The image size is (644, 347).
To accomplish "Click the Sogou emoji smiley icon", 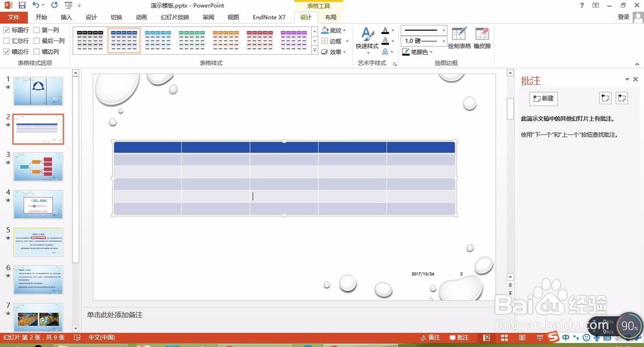I will click(x=587, y=337).
